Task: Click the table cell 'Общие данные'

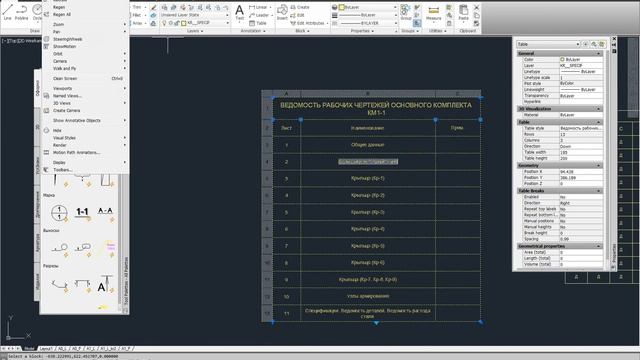Action: 368,145
